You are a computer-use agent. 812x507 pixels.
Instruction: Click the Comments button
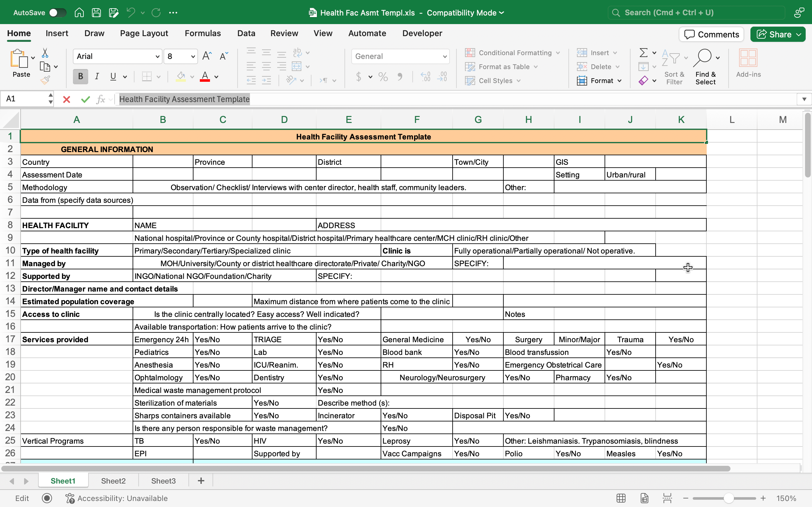point(711,34)
